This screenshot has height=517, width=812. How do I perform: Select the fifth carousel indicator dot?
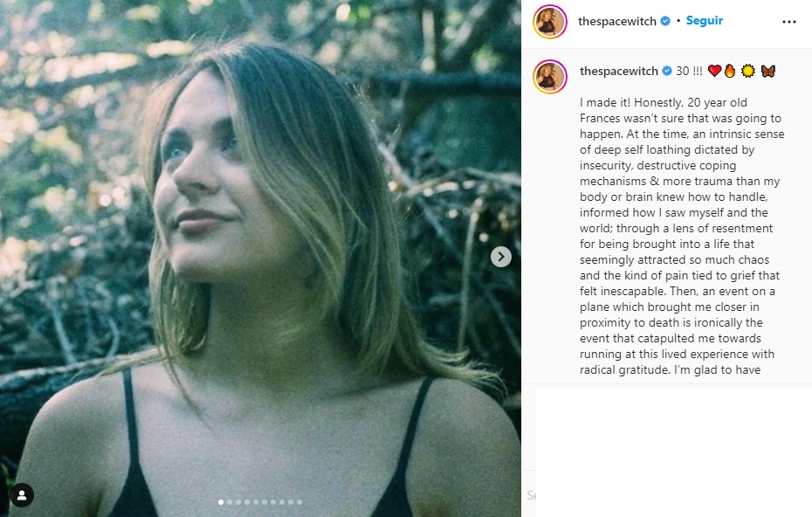click(x=256, y=502)
